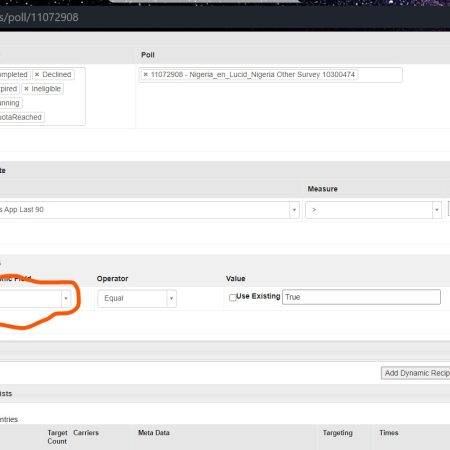Image resolution: width=450 pixels, height=450 pixels.
Task: Click the poll URL in the address bar
Action: 39,17
